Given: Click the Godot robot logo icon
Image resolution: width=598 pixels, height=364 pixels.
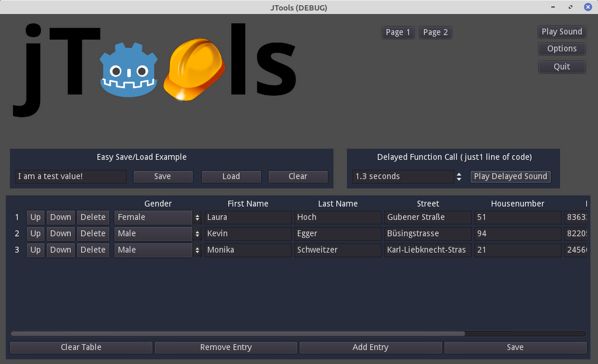Looking at the screenshot, I should (129, 70).
